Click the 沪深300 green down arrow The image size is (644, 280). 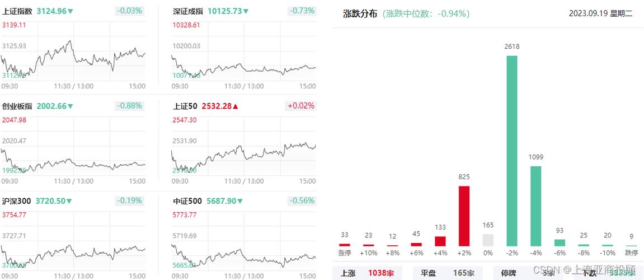coord(69,201)
